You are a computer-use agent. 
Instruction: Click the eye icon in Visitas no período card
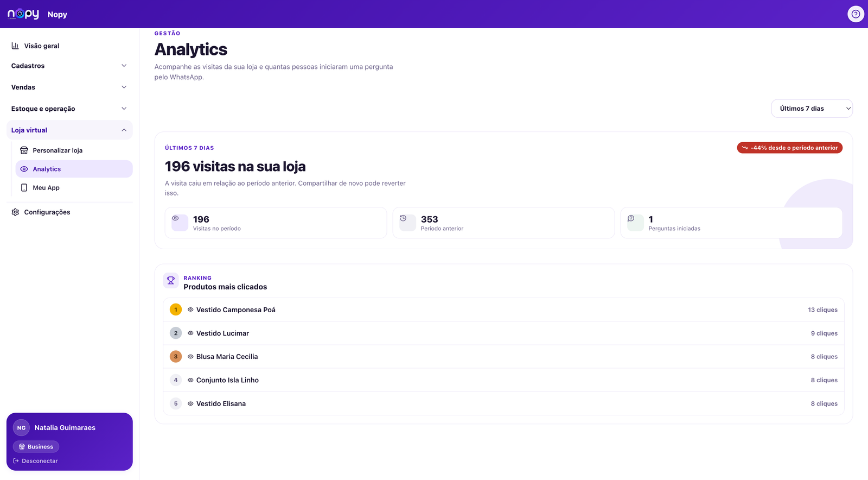(175, 218)
